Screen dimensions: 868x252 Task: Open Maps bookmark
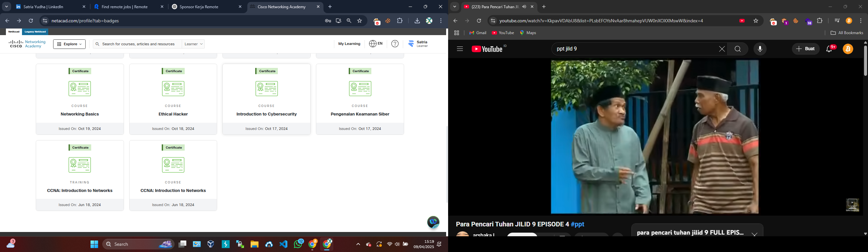pos(528,33)
